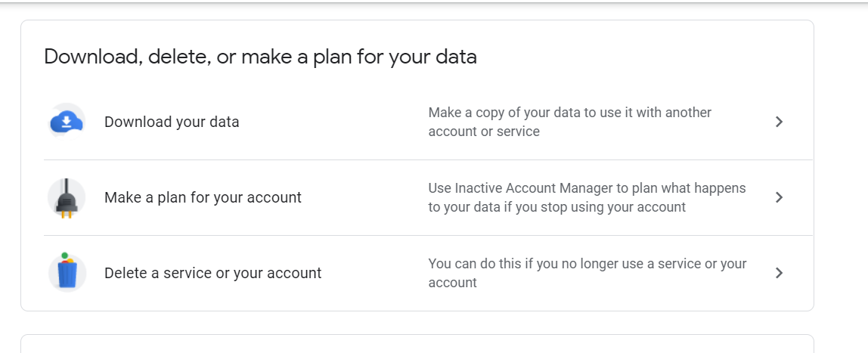Click the orange prongs of the plug icon
The height and width of the screenshot is (353, 868).
[67, 213]
